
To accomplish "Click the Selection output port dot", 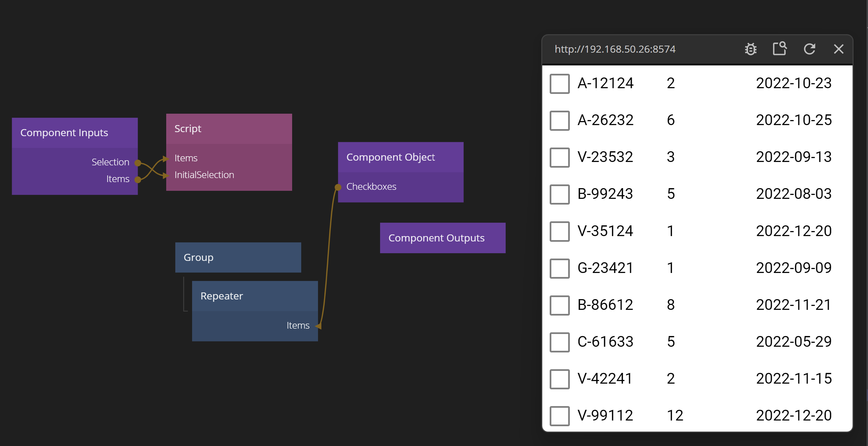I will click(137, 163).
